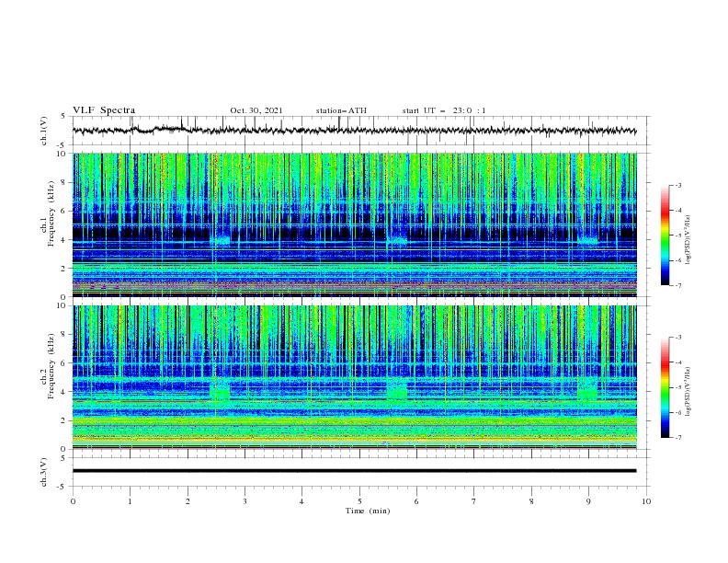Click the "10" kHz tick of ch.2 spectrogram

point(63,305)
